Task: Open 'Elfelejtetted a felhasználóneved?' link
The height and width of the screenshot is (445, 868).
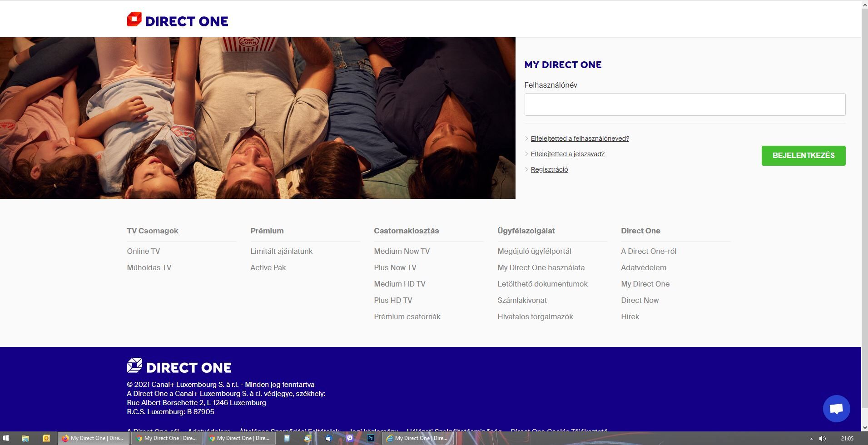Action: coord(580,138)
